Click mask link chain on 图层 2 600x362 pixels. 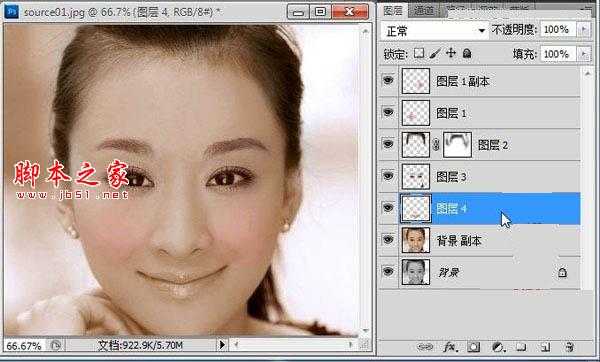point(436,145)
